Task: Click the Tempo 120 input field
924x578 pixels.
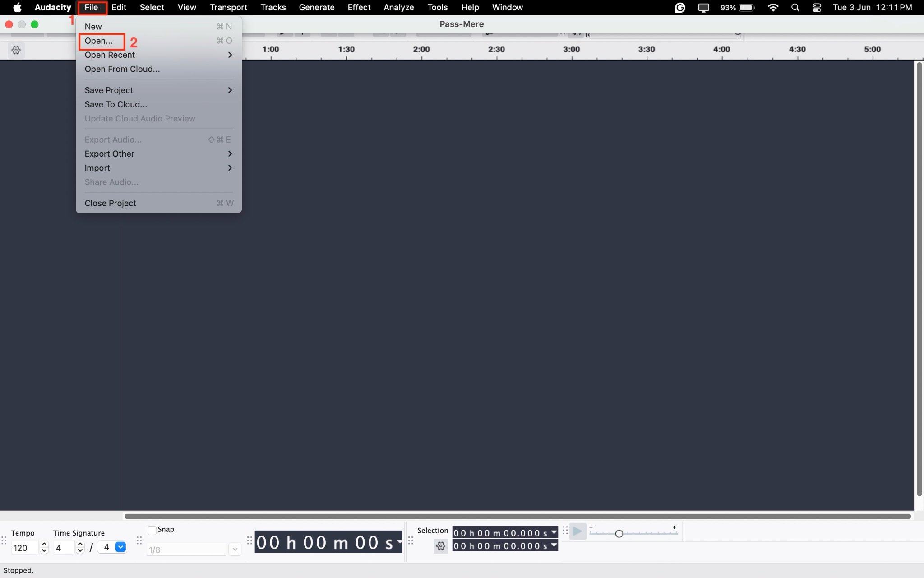Action: click(25, 548)
